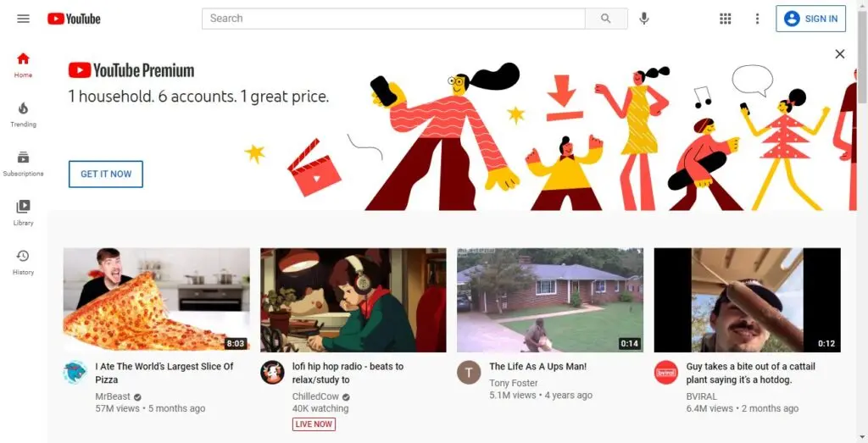The width and height of the screenshot is (868, 443).
Task: Click the search magnifier button
Action: (x=606, y=19)
